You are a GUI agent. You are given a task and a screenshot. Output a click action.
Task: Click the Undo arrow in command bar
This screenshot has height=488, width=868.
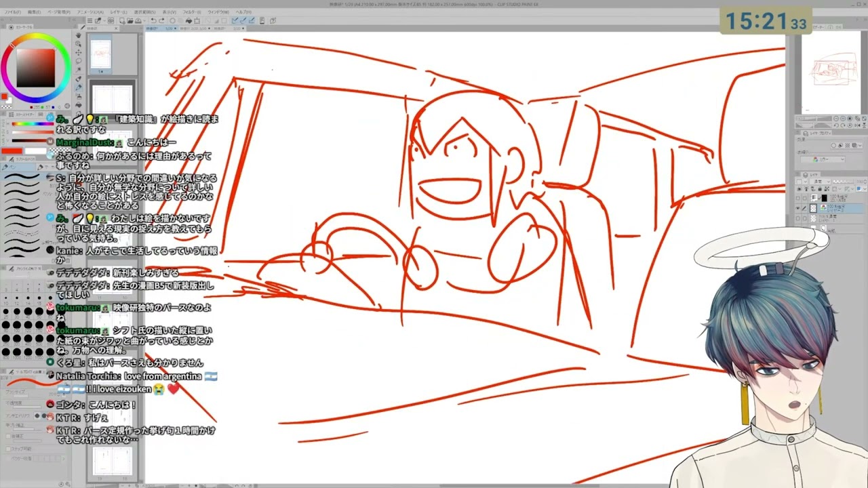click(x=153, y=20)
